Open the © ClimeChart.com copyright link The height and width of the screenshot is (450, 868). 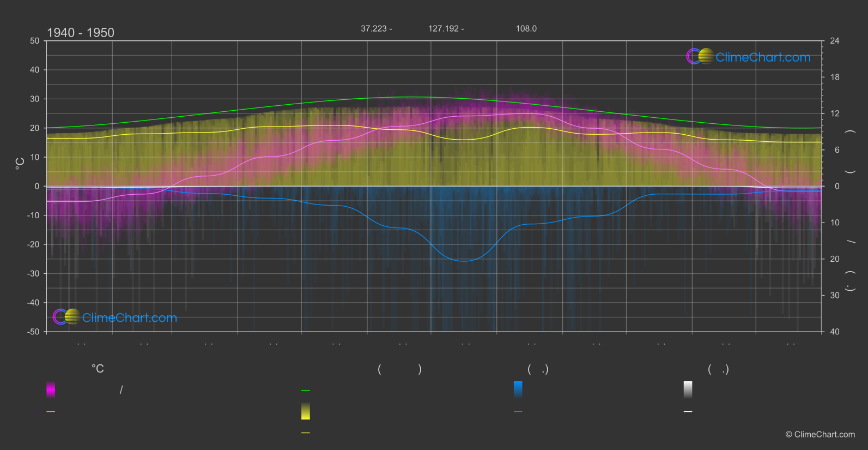point(820,434)
